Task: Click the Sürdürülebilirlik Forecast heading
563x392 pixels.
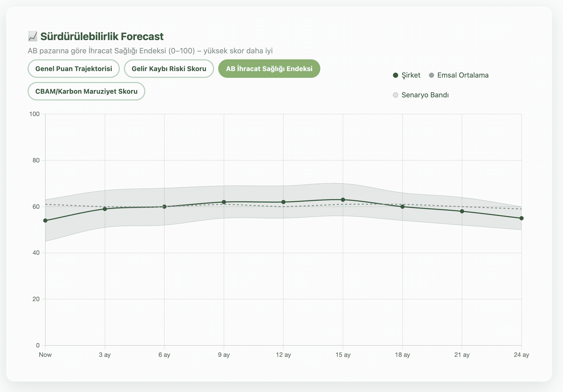Action: tap(102, 36)
